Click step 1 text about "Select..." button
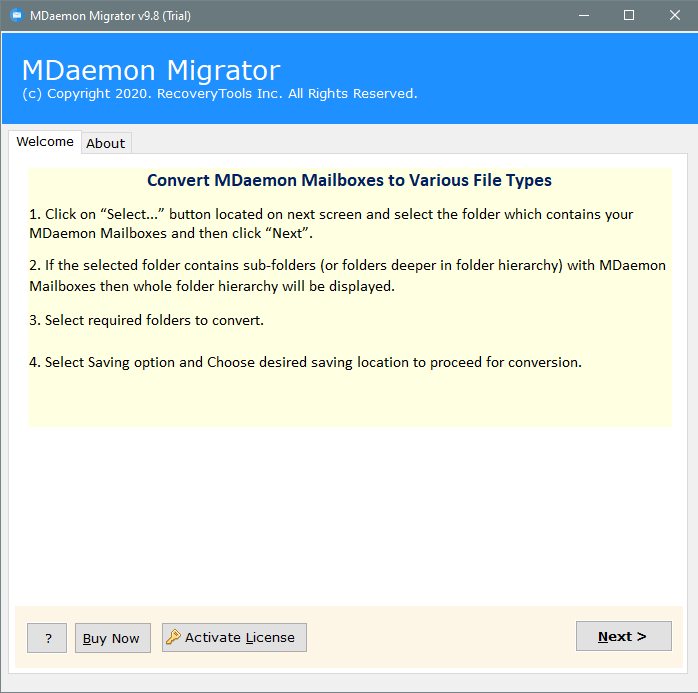This screenshot has width=698, height=693. [331, 223]
